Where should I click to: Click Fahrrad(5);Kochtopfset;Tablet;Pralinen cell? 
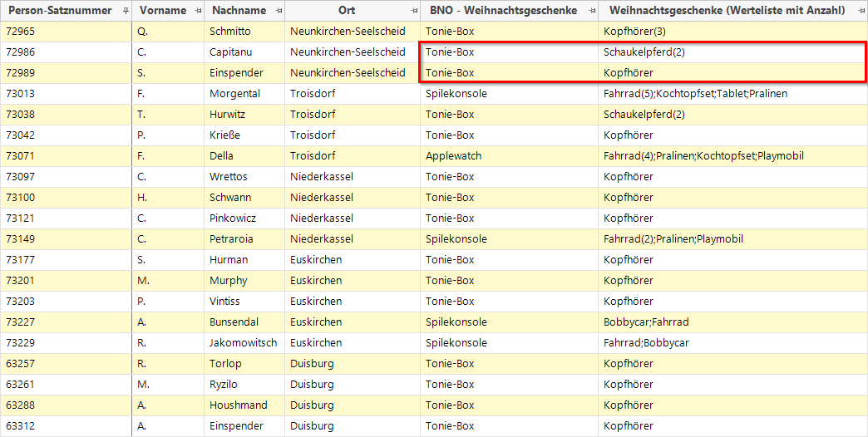point(695,94)
